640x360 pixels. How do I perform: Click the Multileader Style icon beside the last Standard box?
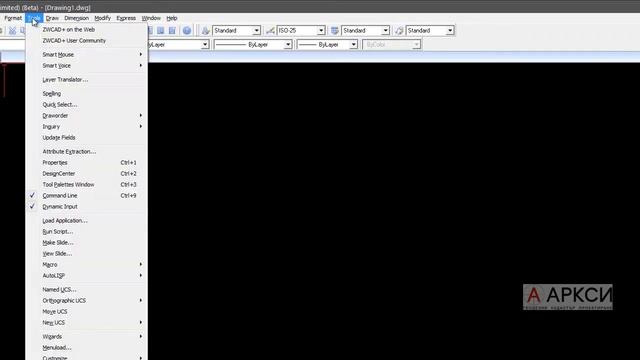coord(399,31)
